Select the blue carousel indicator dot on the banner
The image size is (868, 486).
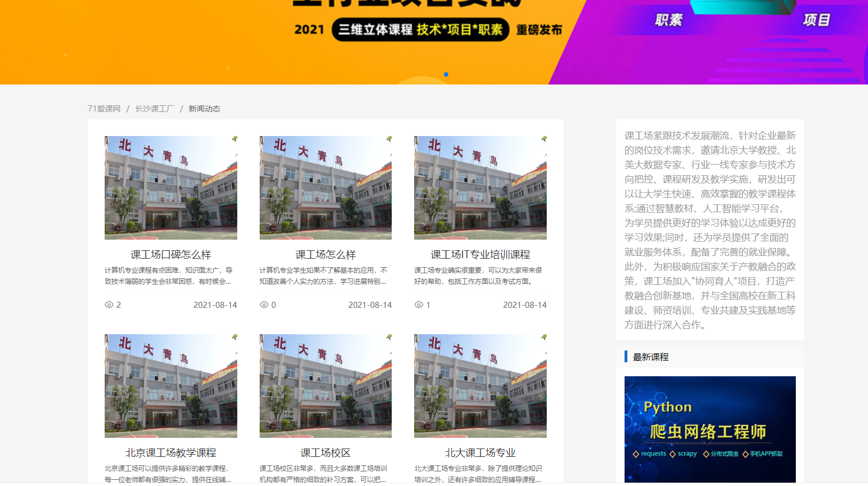pyautogui.click(x=446, y=74)
